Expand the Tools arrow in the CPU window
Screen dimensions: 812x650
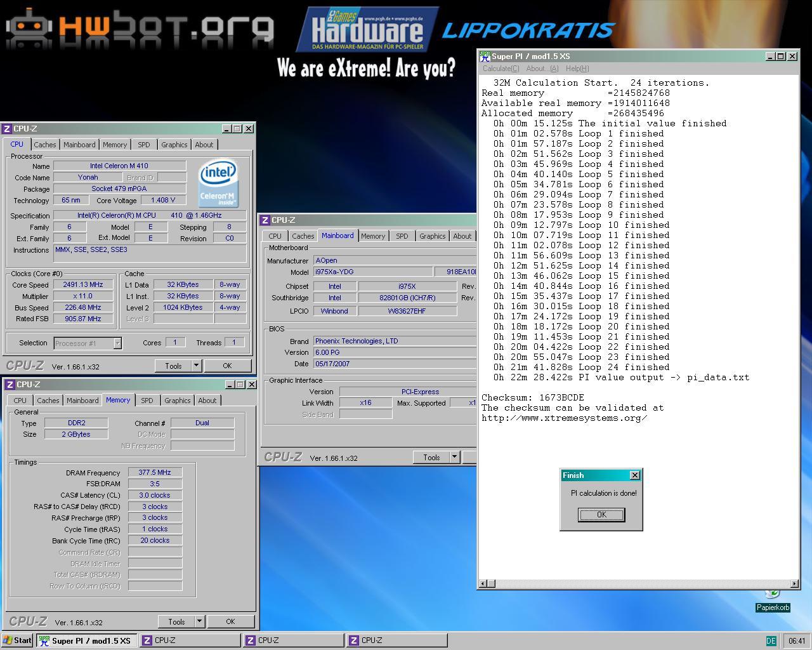pos(197,366)
